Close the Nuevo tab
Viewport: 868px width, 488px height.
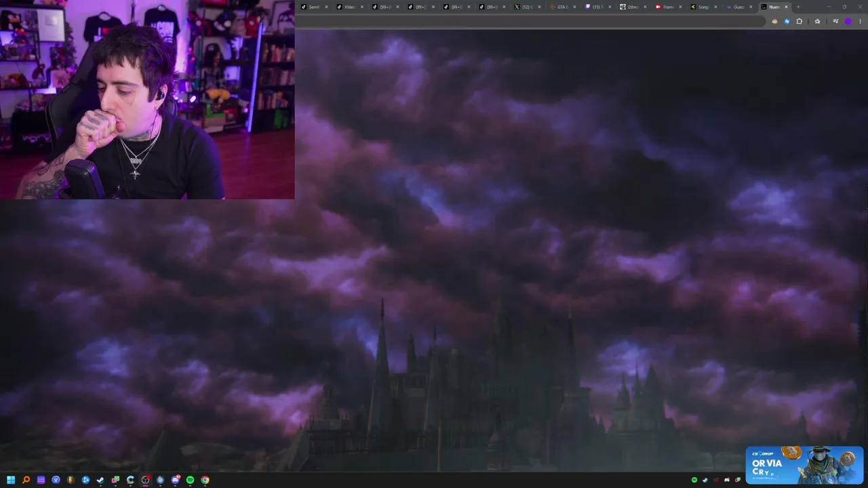click(786, 7)
